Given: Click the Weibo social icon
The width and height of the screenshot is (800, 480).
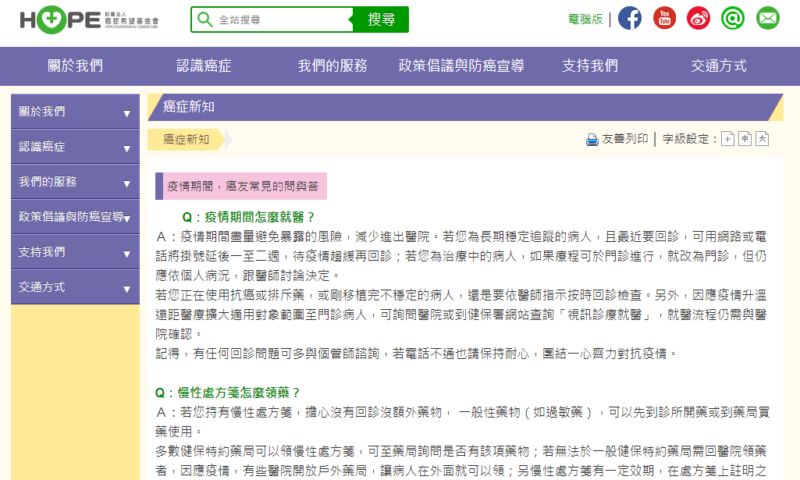Looking at the screenshot, I should pyautogui.click(x=698, y=18).
